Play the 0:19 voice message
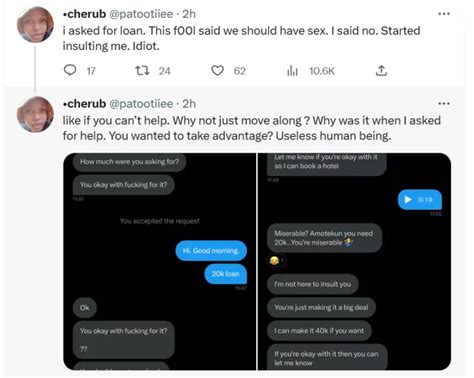This screenshot has width=474, height=378. tap(408, 199)
